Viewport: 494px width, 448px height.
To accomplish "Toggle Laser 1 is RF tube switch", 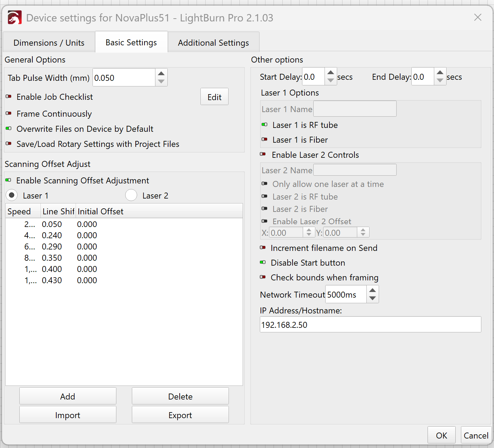I will pyautogui.click(x=265, y=125).
